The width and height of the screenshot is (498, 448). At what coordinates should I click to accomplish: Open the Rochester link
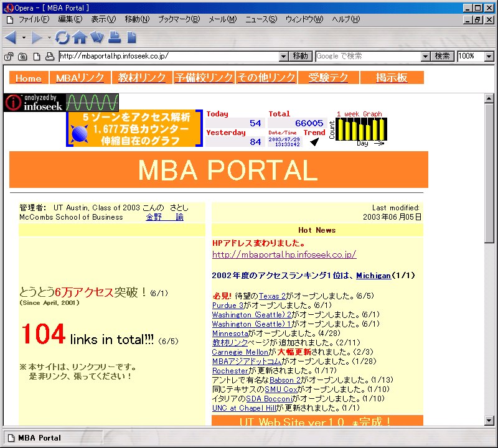tap(230, 371)
